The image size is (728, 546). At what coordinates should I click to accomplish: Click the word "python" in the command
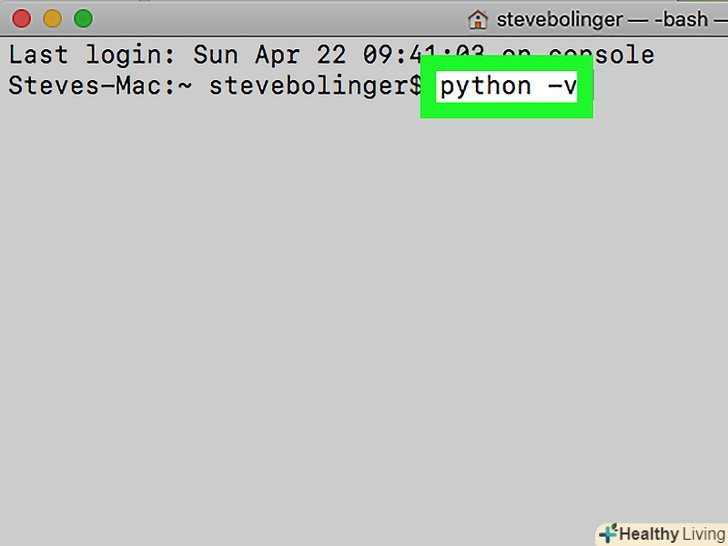(x=485, y=86)
